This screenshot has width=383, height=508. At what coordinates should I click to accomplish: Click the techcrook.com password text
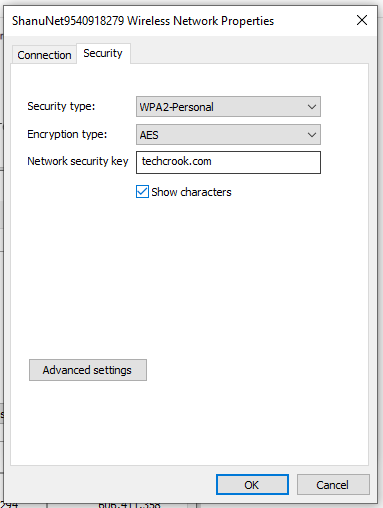tap(177, 161)
